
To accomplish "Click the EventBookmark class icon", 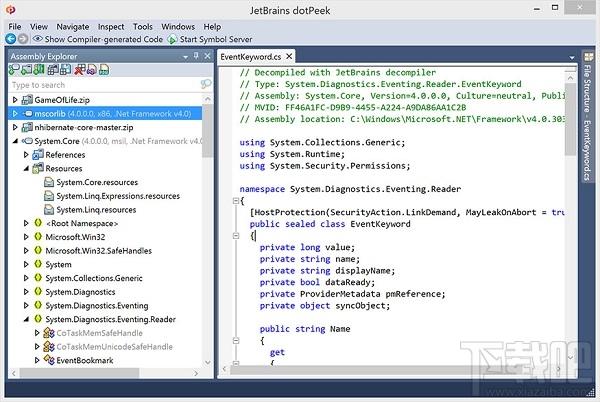I will pyautogui.click(x=49, y=360).
